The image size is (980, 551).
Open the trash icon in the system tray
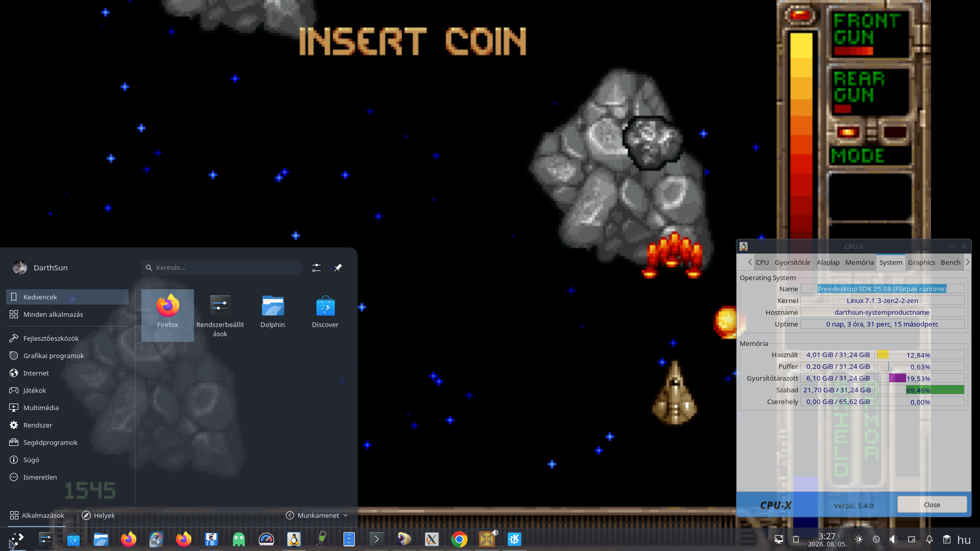[796, 539]
